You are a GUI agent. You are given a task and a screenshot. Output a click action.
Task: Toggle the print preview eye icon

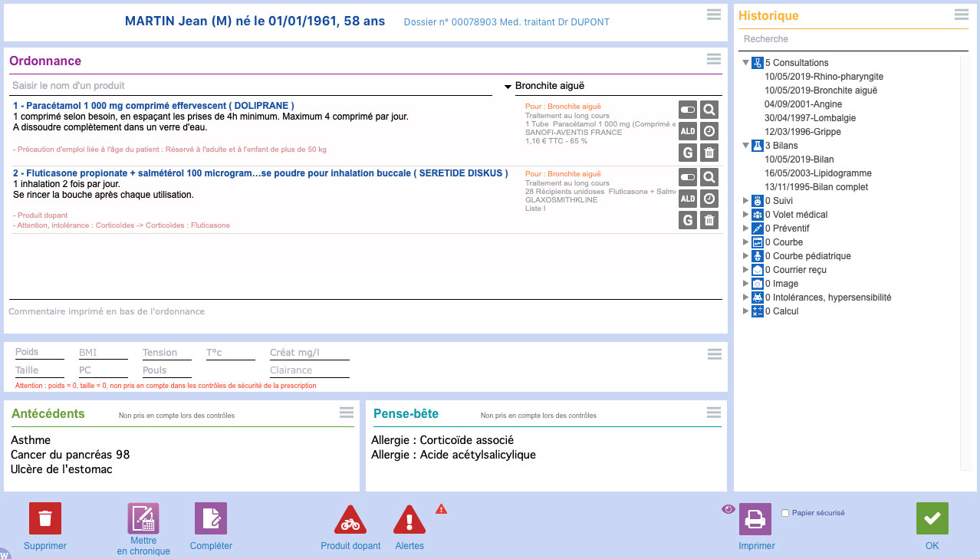point(728,508)
